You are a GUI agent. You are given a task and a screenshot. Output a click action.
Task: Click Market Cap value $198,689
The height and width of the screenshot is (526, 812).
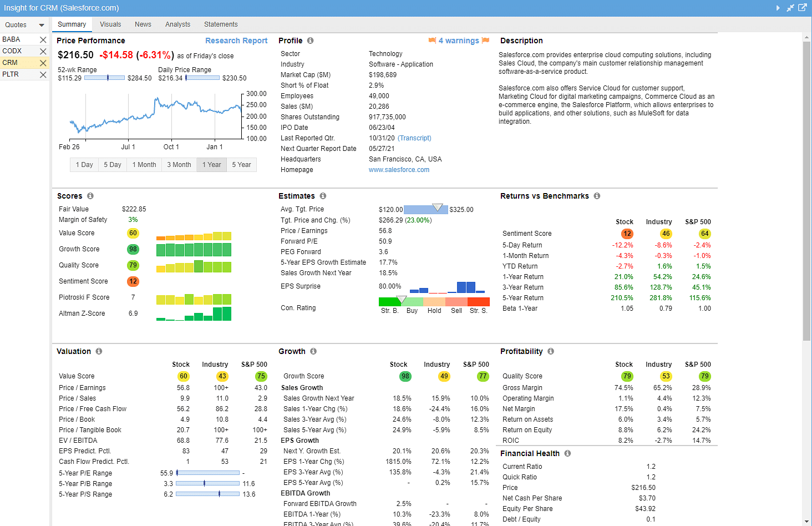(x=383, y=75)
